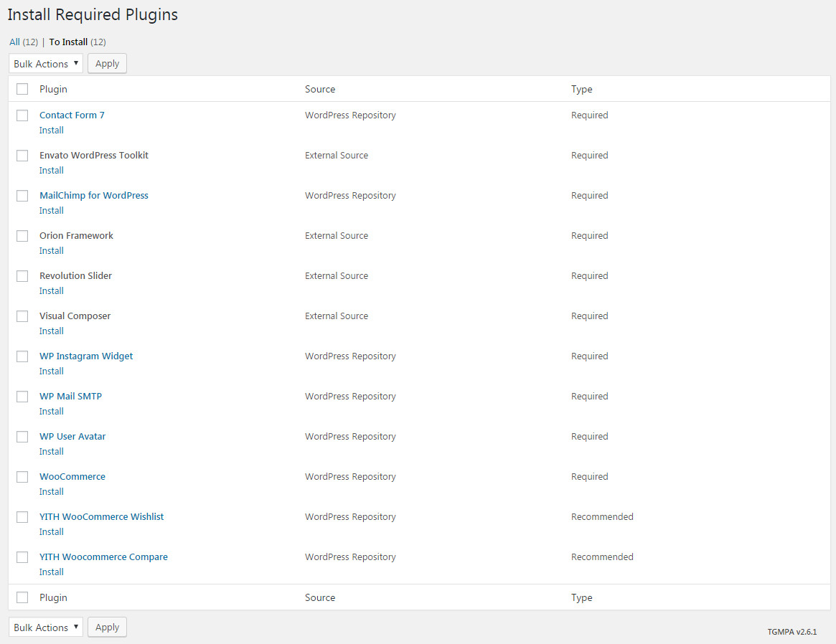The image size is (836, 644).
Task: Click the Type label in the table footer
Action: click(x=582, y=597)
